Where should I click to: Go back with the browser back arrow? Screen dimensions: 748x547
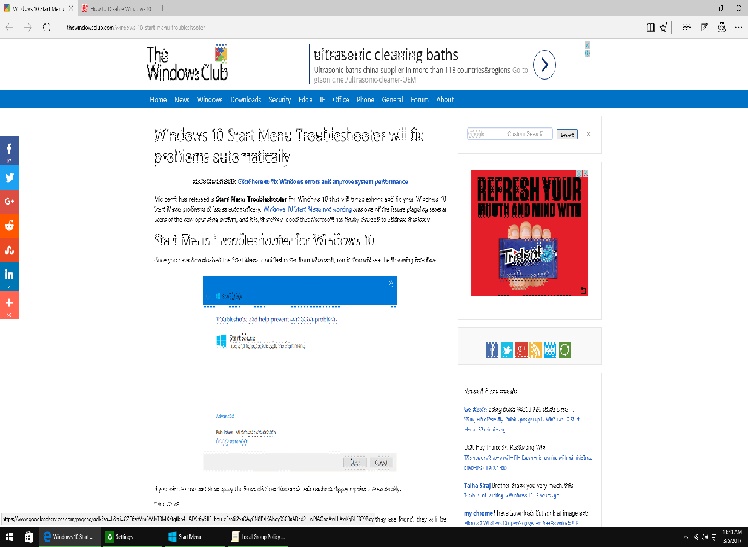pyautogui.click(x=9, y=28)
